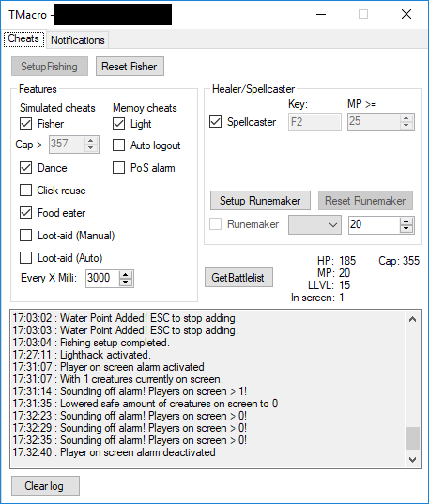The image size is (429, 504).
Task: Click log line 'Fishing setup completed.'
Action: (x=91, y=343)
